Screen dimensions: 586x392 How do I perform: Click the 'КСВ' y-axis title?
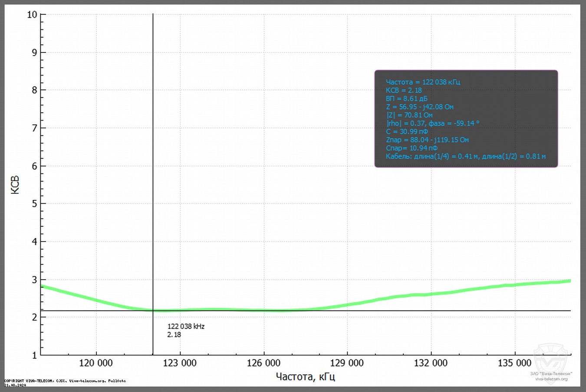[x=15, y=185]
